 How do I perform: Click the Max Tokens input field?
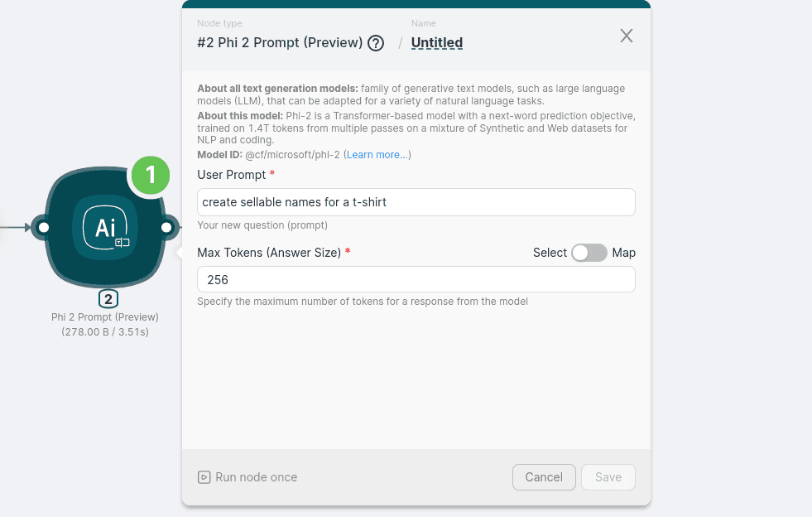pos(416,280)
